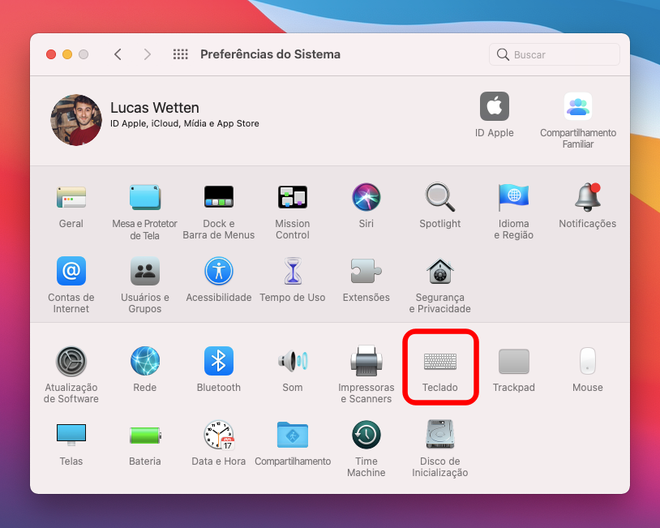Go back with the left chevron

118,54
